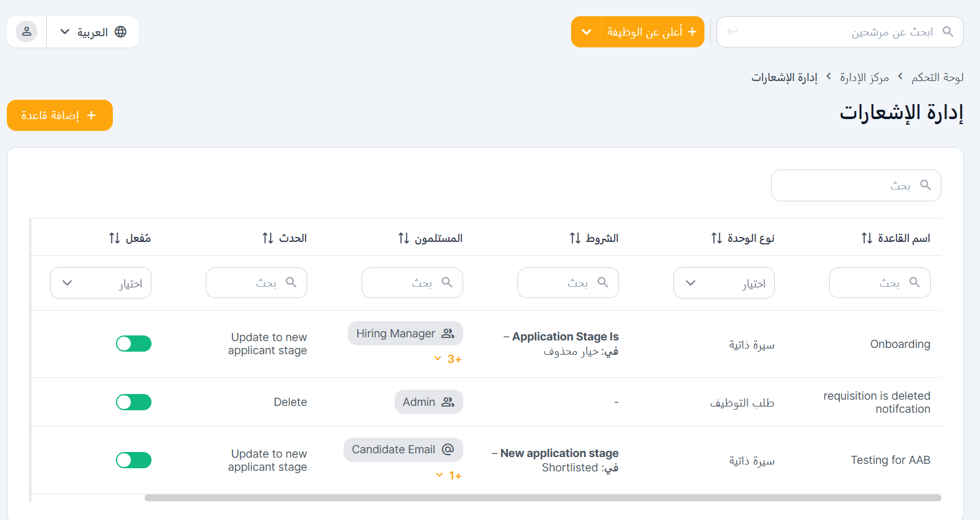Sort by rule name column (اسم القاعدة)
This screenshot has height=520, width=980.
click(867, 238)
